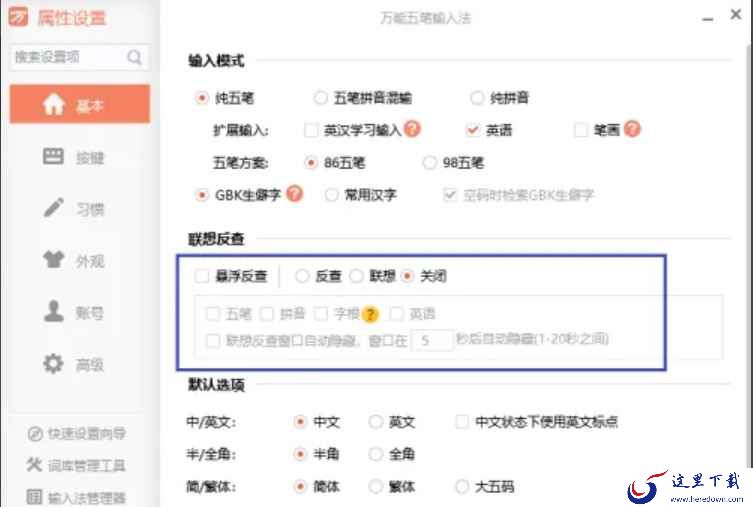Select 全角 width option
The image size is (753, 507).
click(376, 454)
